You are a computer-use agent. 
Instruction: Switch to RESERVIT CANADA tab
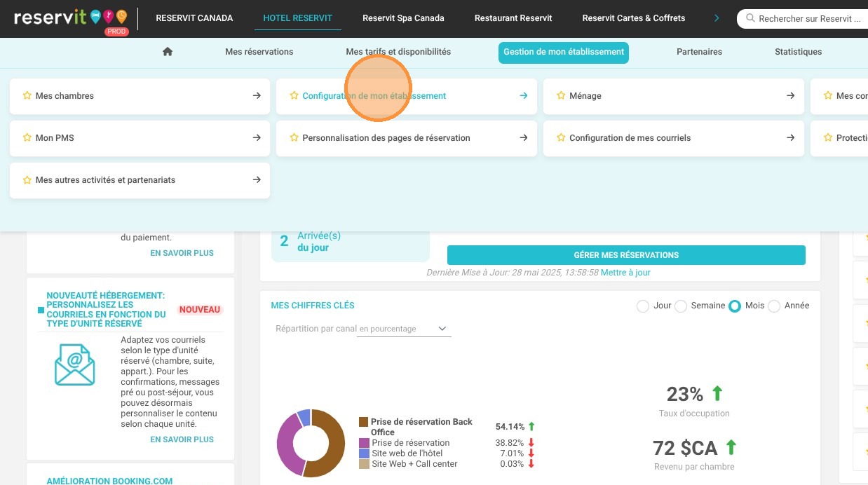(194, 18)
